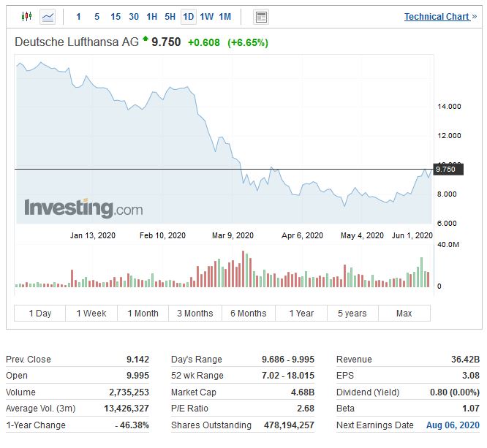Viewport: 487px width, 448px height.
Task: Click the Volume value 2,735,253
Action: (x=129, y=392)
